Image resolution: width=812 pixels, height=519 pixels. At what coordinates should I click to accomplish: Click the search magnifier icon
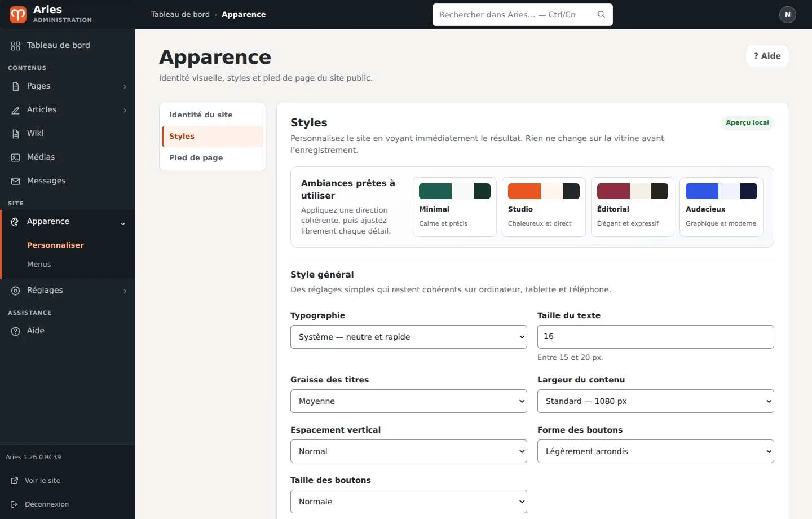point(601,15)
